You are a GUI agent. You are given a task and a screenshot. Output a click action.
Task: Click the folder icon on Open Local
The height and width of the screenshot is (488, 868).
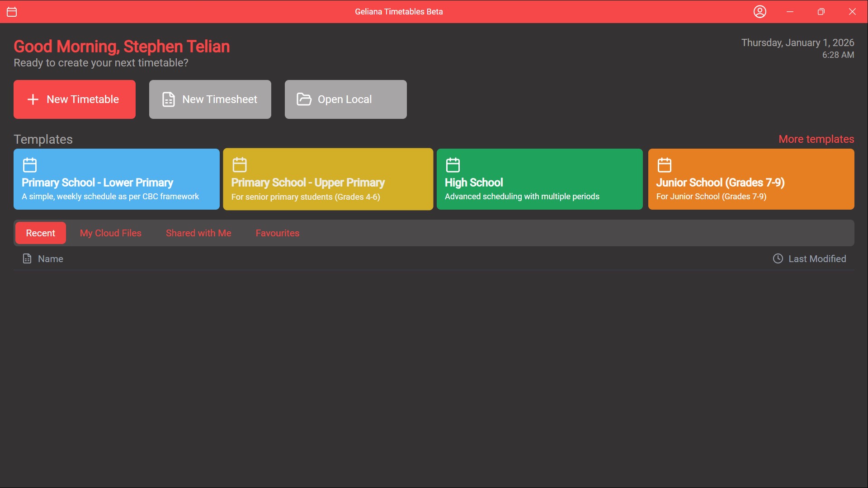click(x=304, y=99)
